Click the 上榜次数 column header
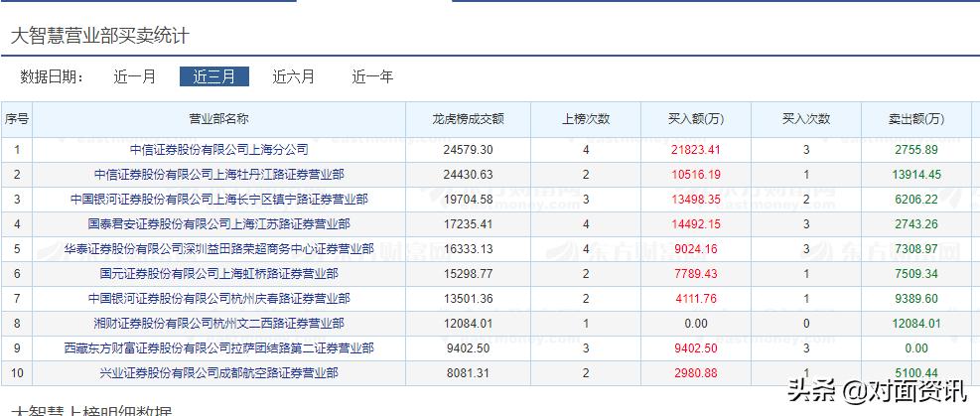This screenshot has width=980, height=416. click(x=586, y=119)
